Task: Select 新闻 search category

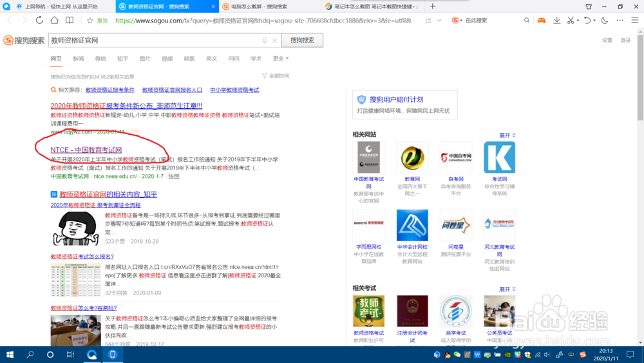Action: (x=78, y=59)
